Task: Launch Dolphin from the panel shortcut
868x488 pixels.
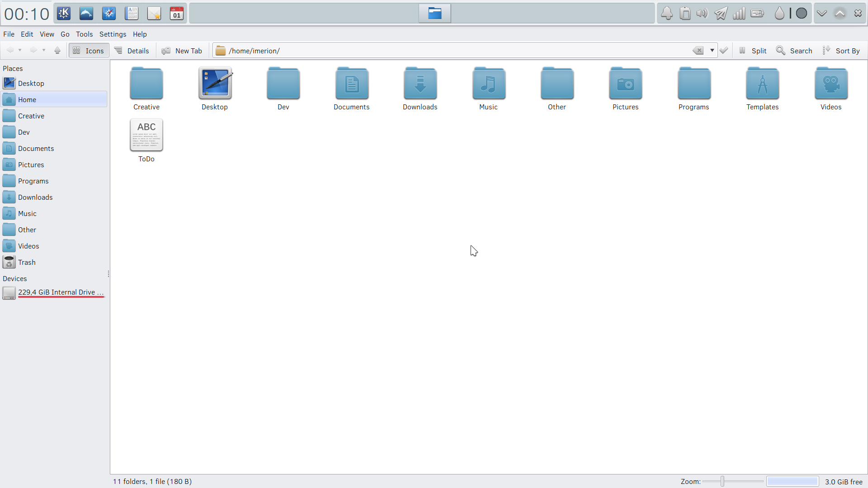Action: tap(86, 14)
